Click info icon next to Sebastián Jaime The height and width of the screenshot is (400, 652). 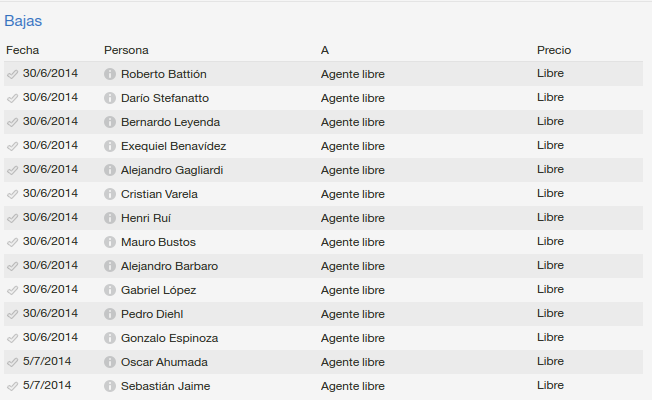click(x=110, y=386)
